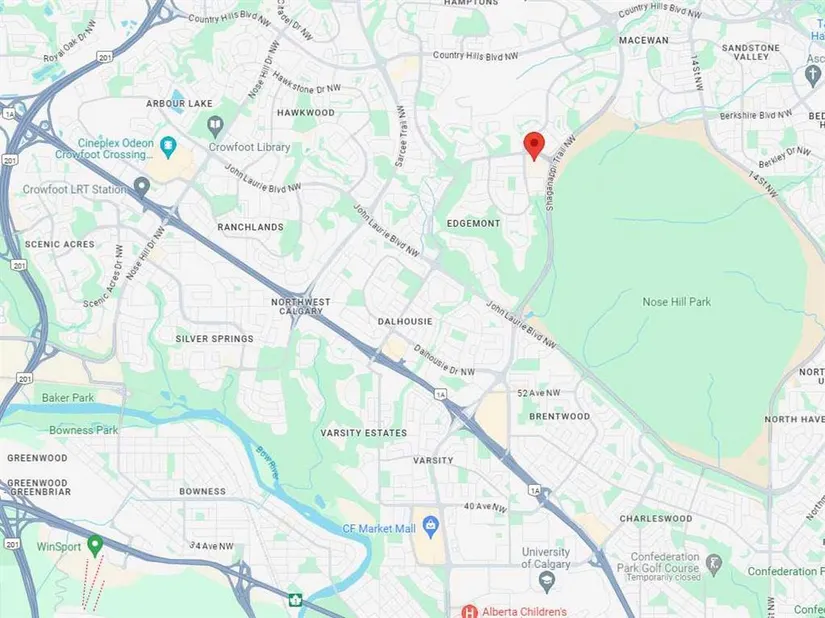Select the EDGEMONT neighbourhood label
The width and height of the screenshot is (825, 618).
(x=474, y=224)
